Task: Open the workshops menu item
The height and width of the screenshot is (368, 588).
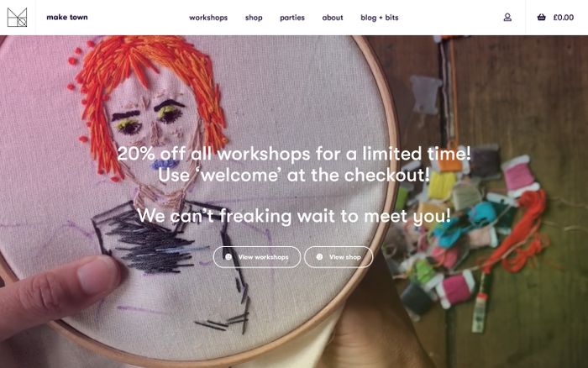Action: 208,18
